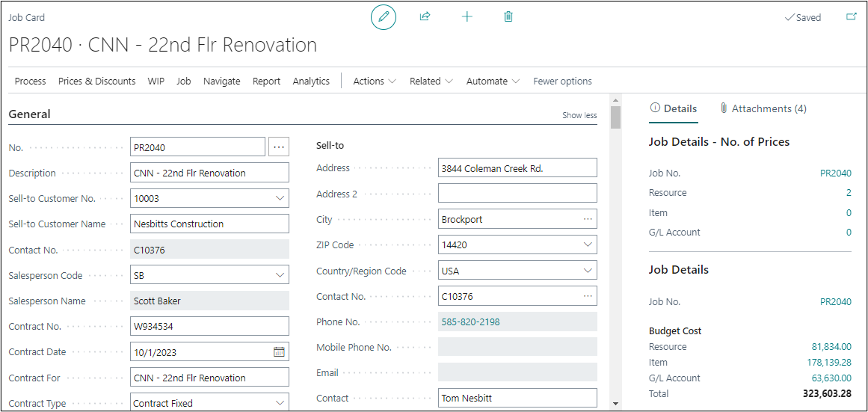Open the Salesperson Code dropdown
Screen dimensions: 868x412
(280, 276)
